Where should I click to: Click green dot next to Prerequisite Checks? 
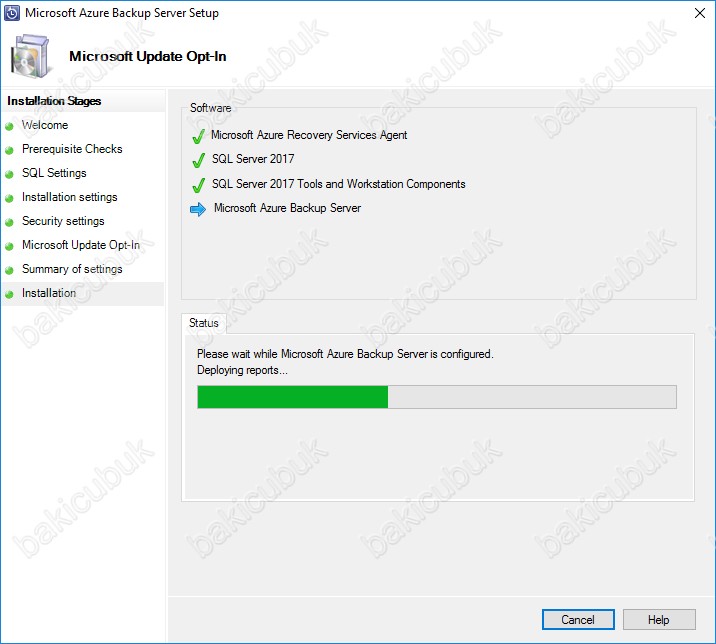click(9, 150)
